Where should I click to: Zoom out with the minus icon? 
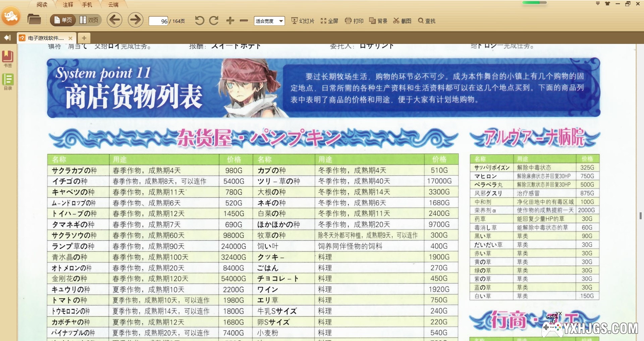[x=244, y=21]
